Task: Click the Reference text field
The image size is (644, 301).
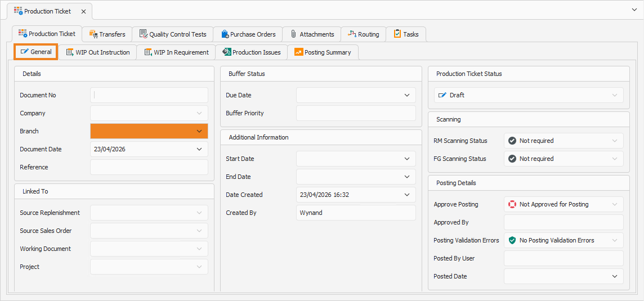Action: pyautogui.click(x=149, y=167)
